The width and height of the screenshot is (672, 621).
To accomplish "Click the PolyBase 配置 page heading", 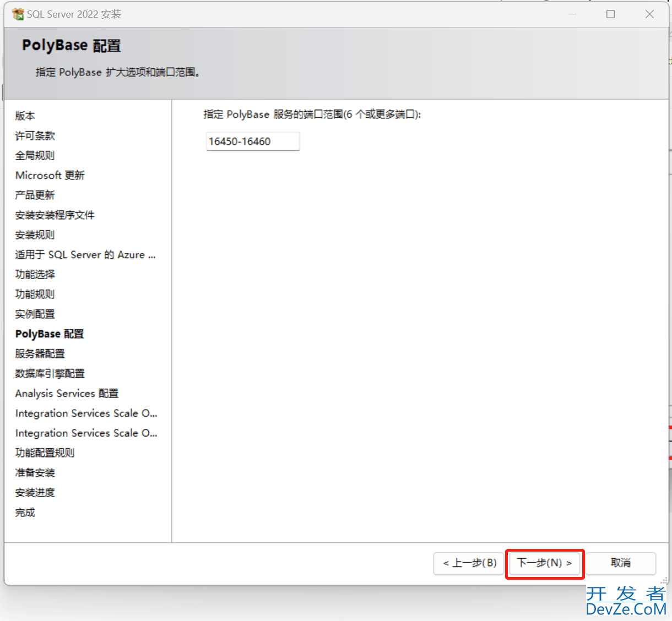I will coord(72,45).
